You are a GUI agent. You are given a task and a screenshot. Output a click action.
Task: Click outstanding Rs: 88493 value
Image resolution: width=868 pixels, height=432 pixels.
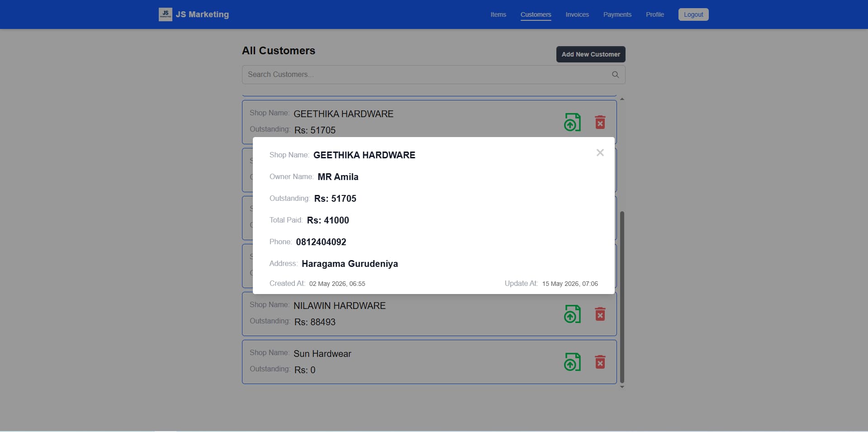tap(315, 322)
